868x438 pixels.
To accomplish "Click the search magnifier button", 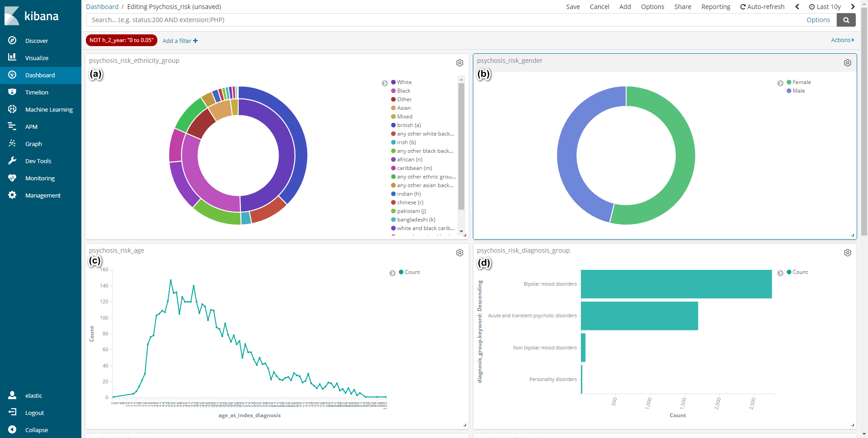I will tap(846, 20).
